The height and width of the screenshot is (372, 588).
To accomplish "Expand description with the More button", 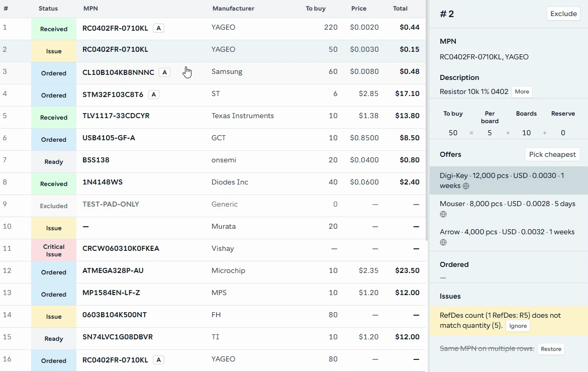I will [x=522, y=92].
